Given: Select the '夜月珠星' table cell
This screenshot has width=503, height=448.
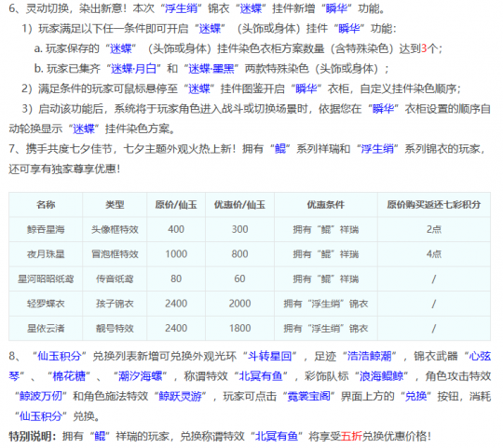Looking at the screenshot, I should (46, 254).
